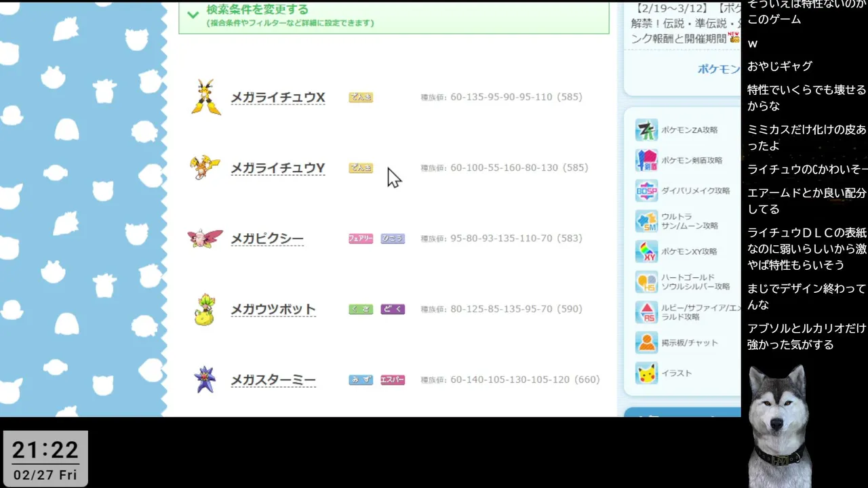Click the bulletin board/chat person icon
The width and height of the screenshot is (868, 488).
646,343
